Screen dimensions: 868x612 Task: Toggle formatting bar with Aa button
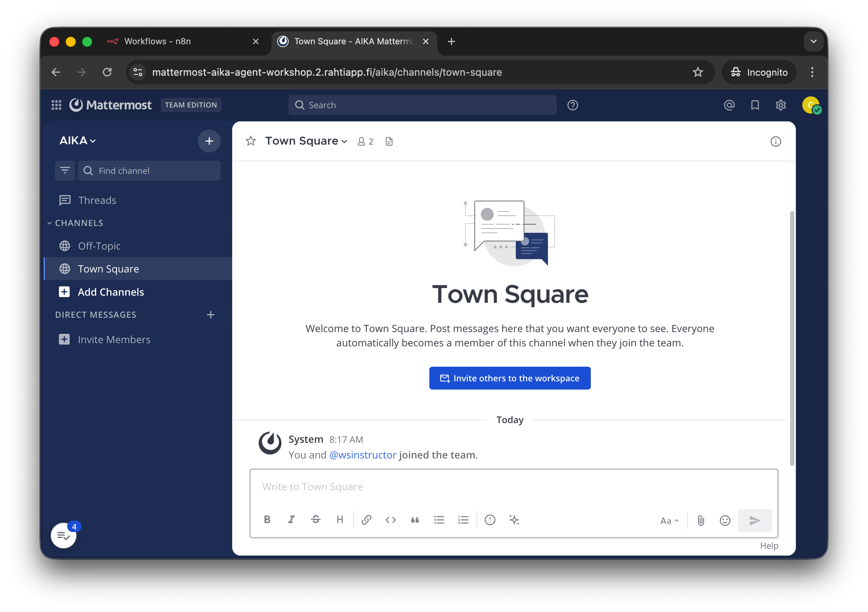(x=669, y=521)
